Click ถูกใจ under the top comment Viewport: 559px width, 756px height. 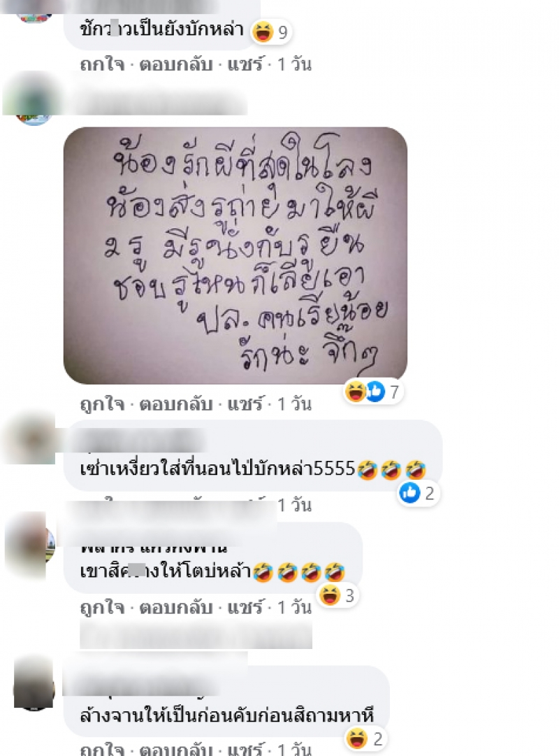point(102,64)
